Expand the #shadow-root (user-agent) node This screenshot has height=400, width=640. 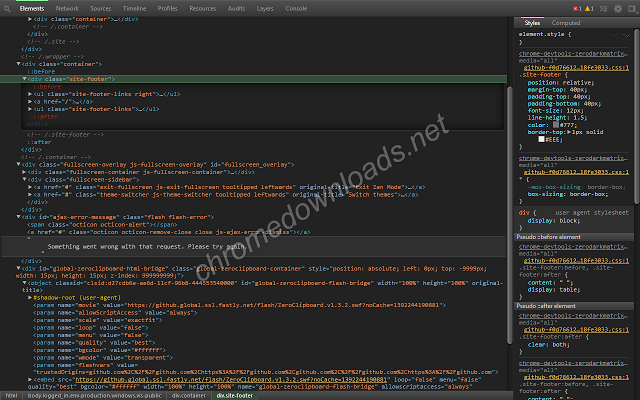30,298
